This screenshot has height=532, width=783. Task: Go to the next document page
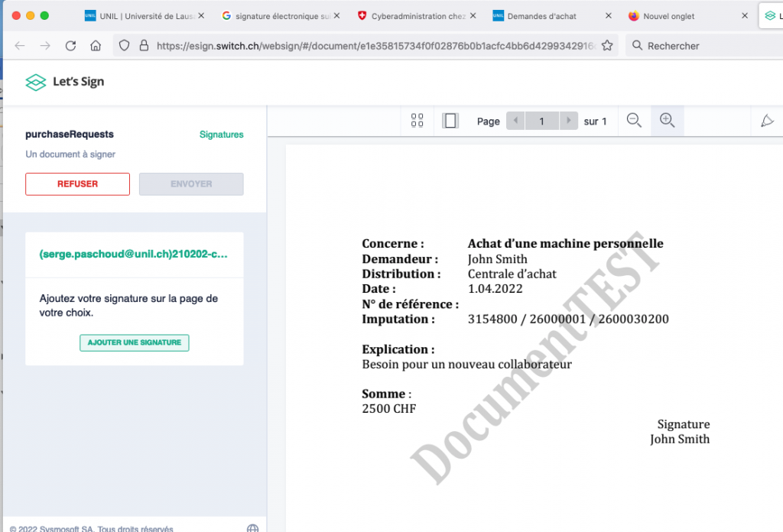[x=568, y=121]
